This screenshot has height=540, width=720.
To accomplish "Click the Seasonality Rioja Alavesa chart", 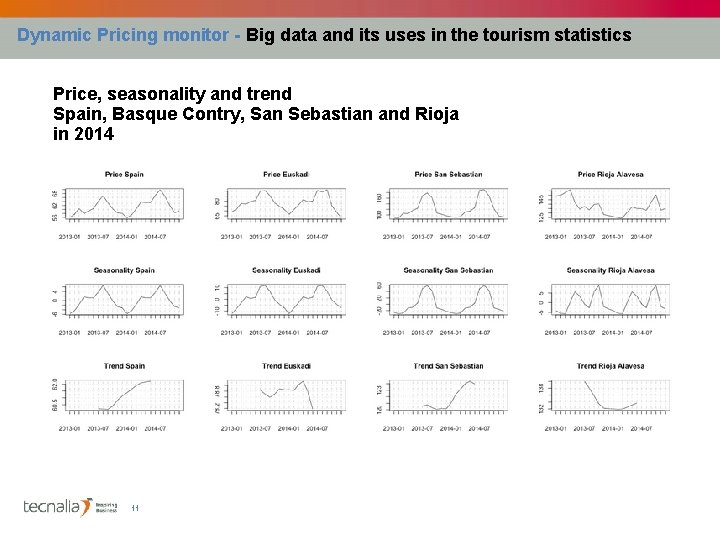I will point(608,299).
